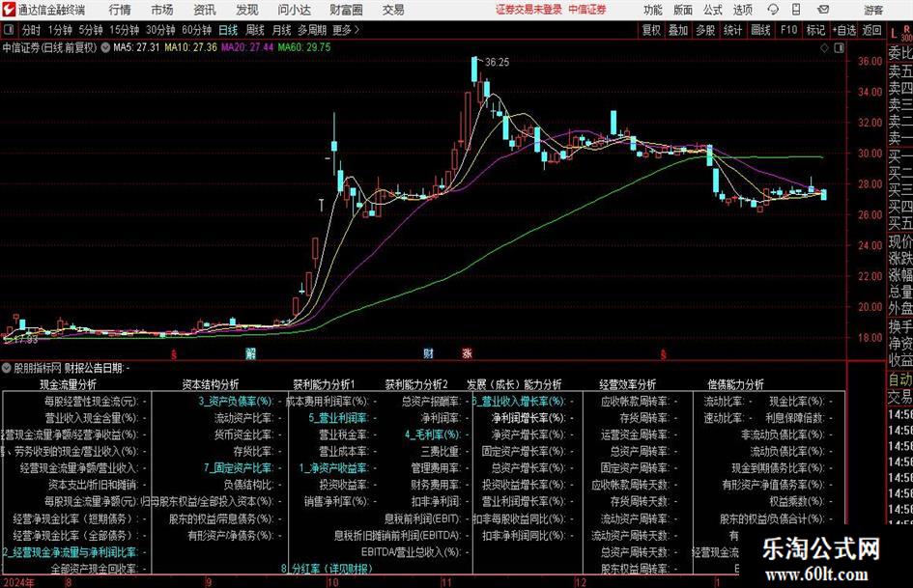Click the mobile phone icon in top bar
The image size is (913, 588).
796,10
